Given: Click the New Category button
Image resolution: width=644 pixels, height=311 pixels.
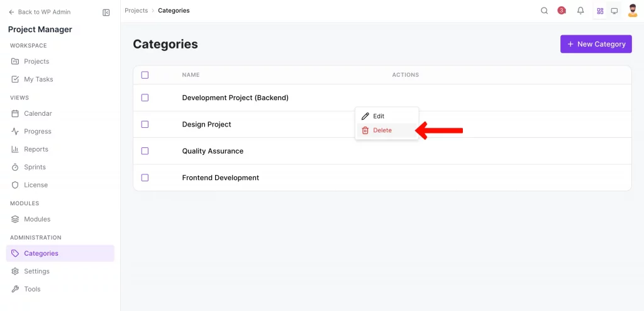Looking at the screenshot, I should 596,44.
